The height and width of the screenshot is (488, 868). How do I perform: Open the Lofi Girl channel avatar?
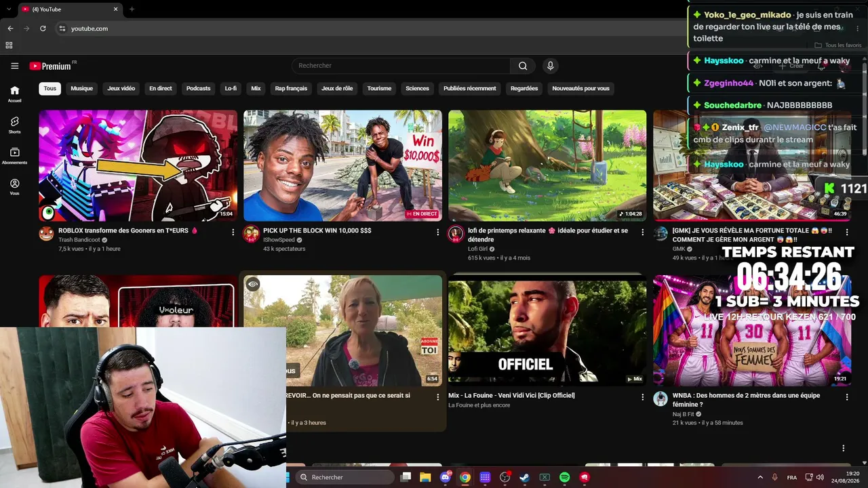456,235
